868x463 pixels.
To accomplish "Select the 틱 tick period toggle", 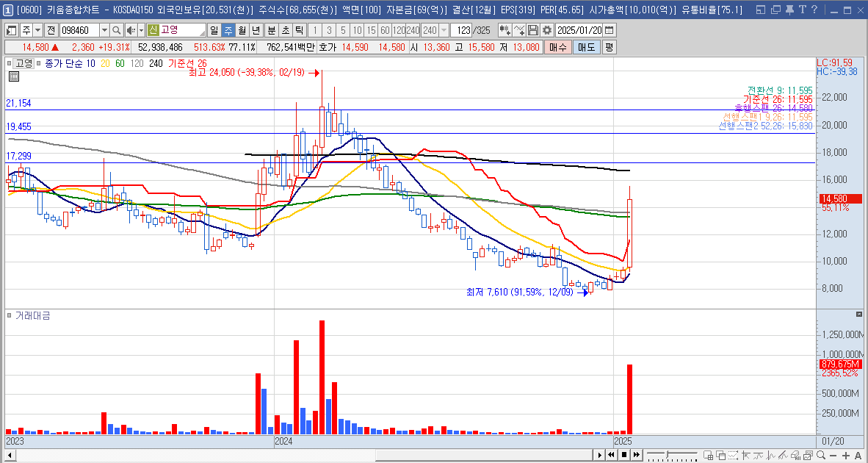I will click(299, 30).
